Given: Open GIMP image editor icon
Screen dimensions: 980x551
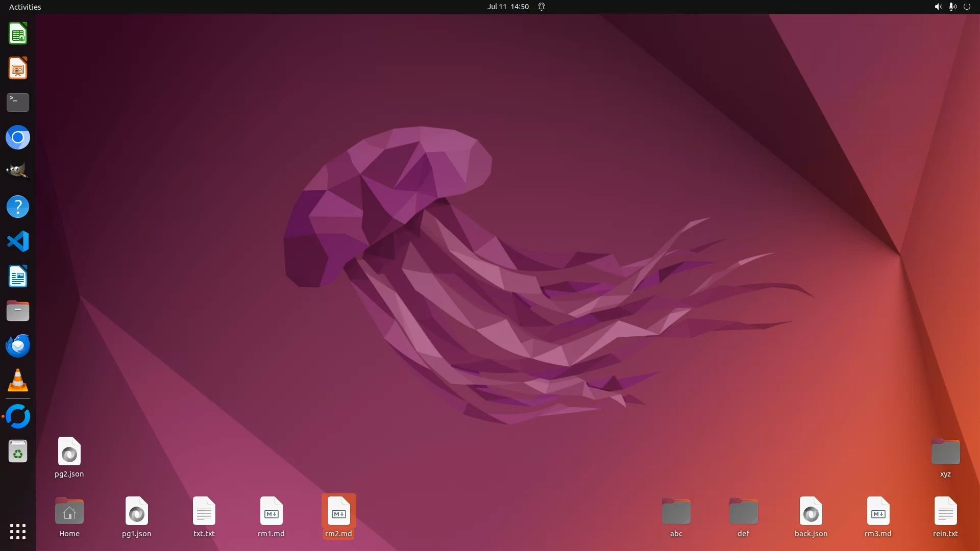Looking at the screenshot, I should [18, 172].
